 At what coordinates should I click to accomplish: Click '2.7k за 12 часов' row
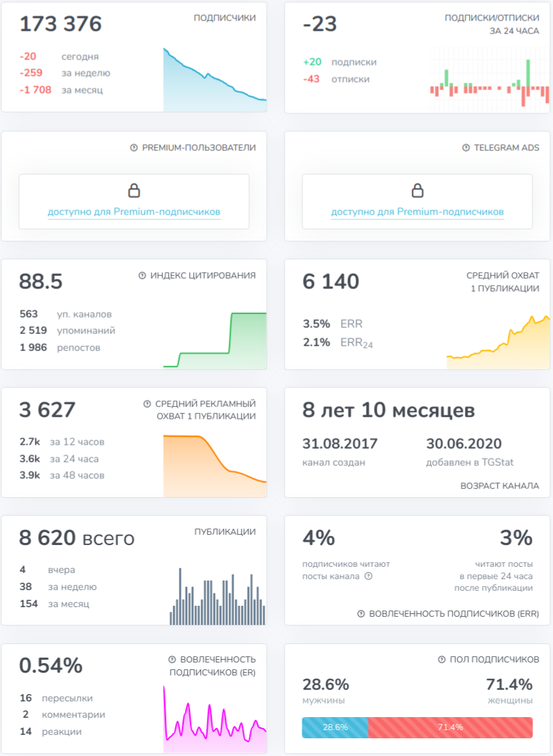click(61, 442)
